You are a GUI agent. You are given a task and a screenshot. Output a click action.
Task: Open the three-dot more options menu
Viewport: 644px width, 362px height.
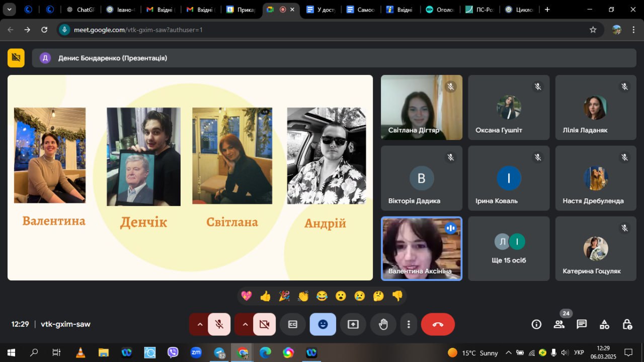[x=409, y=324]
